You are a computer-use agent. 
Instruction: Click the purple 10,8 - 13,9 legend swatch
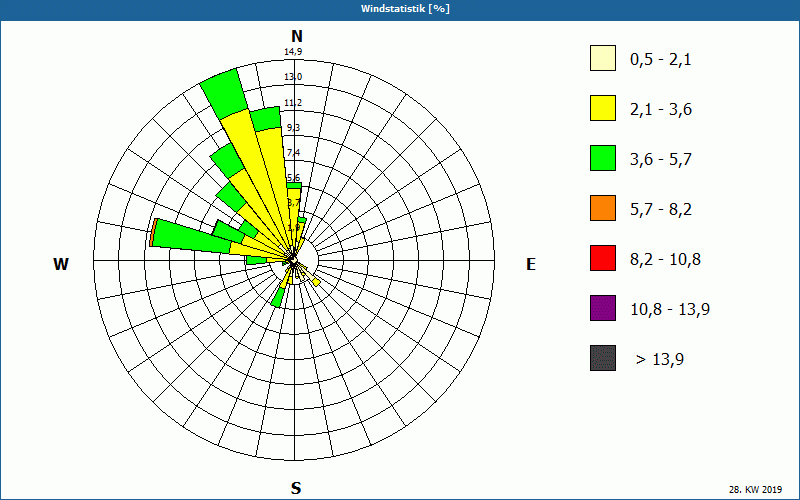coord(603,308)
